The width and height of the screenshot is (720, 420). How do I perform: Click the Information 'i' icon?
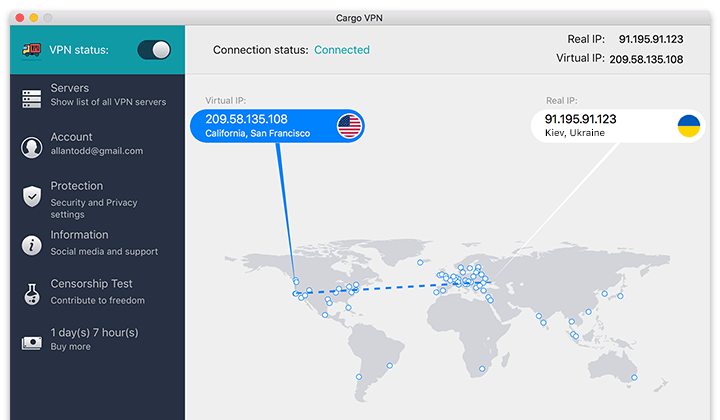click(31, 245)
